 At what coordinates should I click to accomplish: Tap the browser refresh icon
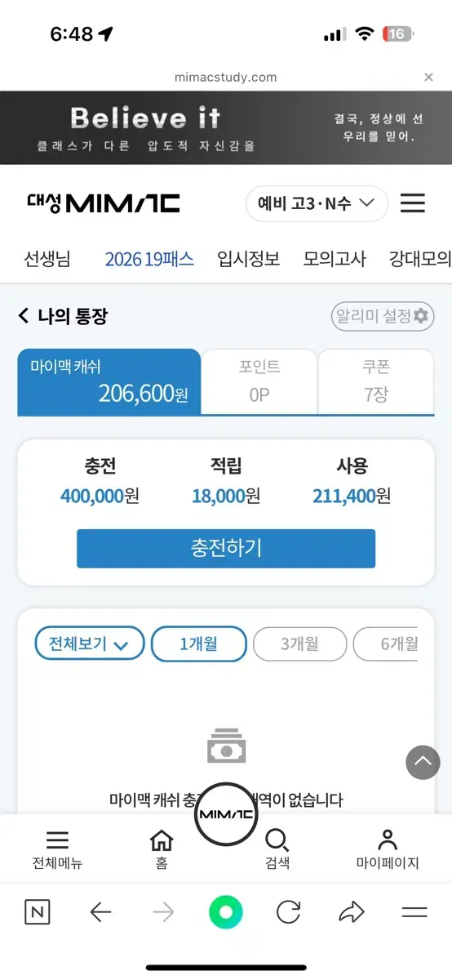click(x=289, y=912)
